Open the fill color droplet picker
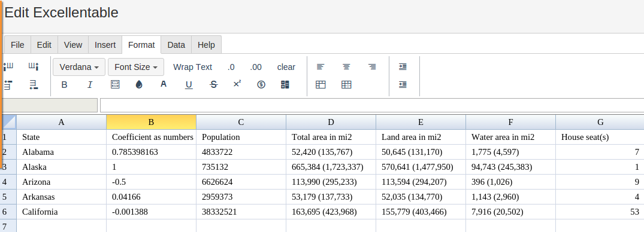This screenshot has width=644, height=232. pyautogui.click(x=139, y=84)
